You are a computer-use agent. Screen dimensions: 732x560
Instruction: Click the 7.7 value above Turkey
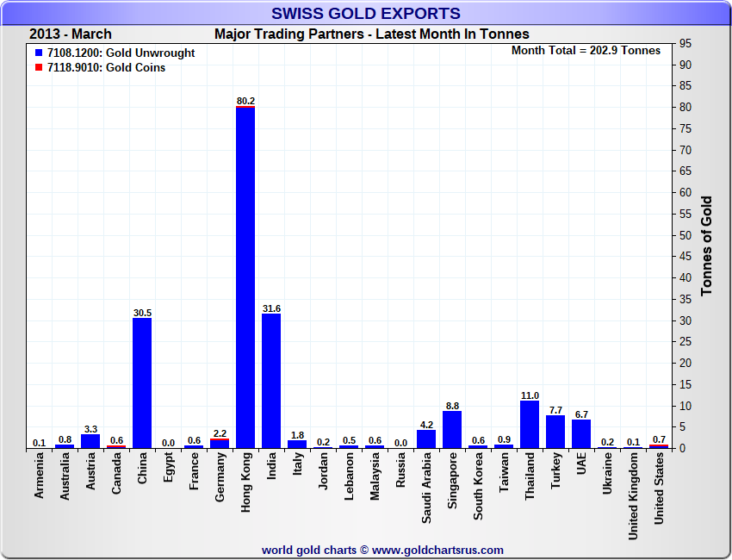[555, 410]
